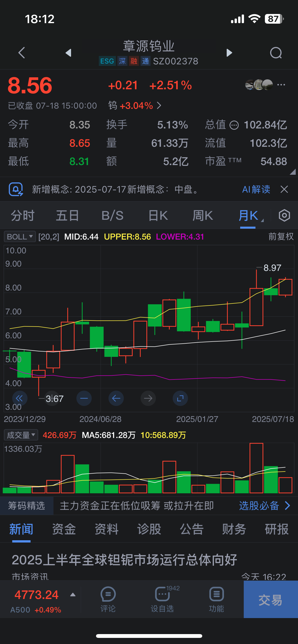Tap the back arrow at top left
Screen dimensions: 298x644
22,53
